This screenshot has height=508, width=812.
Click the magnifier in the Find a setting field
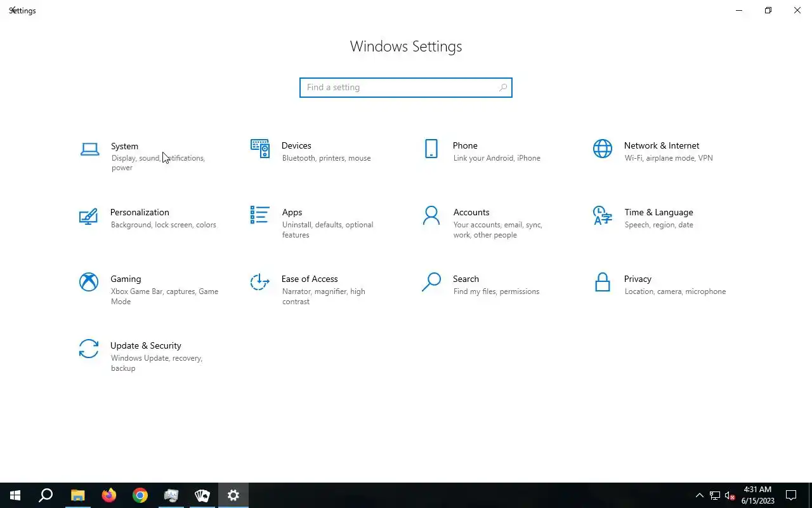pos(503,88)
